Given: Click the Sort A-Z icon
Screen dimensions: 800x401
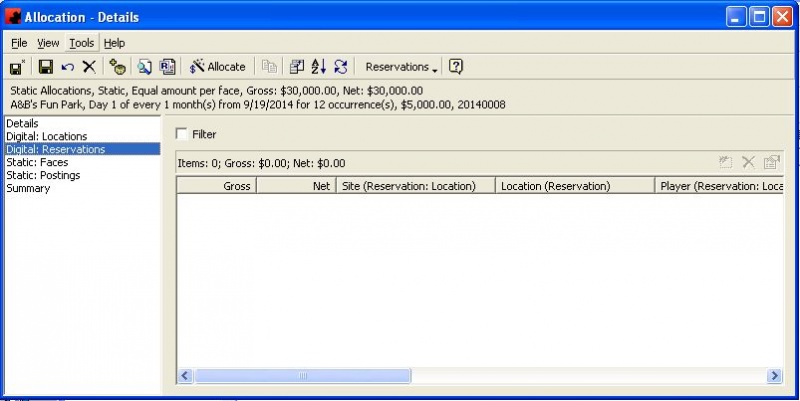Looking at the screenshot, I should [x=319, y=67].
